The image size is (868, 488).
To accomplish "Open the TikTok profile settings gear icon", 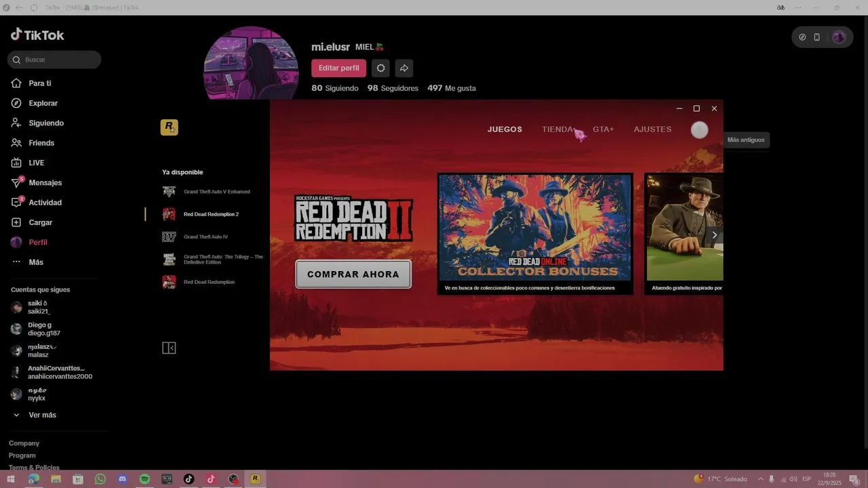I will coord(380,68).
